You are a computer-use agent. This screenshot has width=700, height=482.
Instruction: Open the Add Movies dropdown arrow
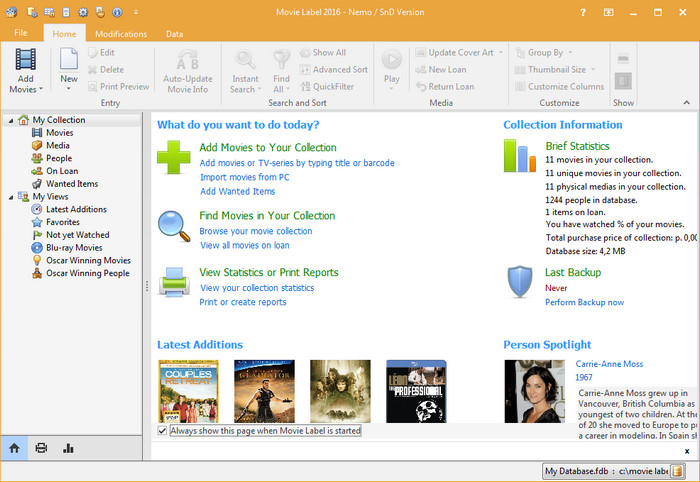[41, 89]
